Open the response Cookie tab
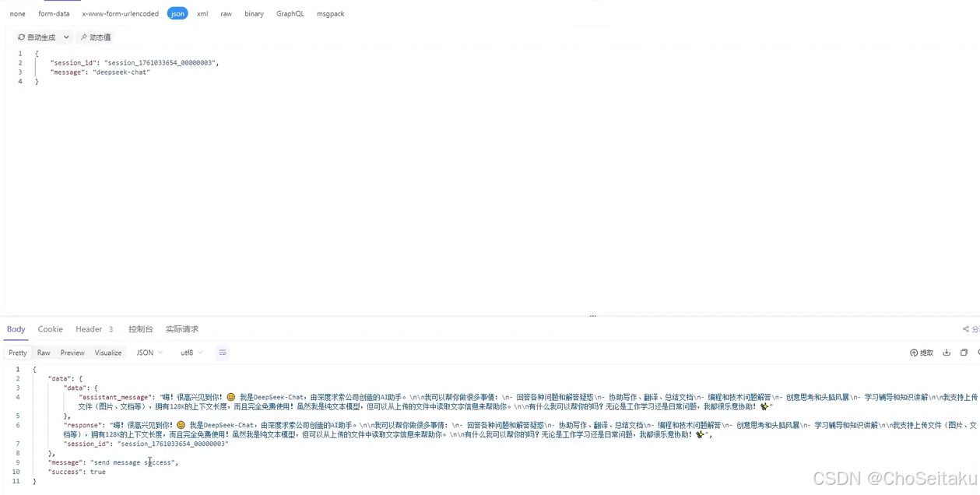The width and height of the screenshot is (980, 495). click(51, 329)
